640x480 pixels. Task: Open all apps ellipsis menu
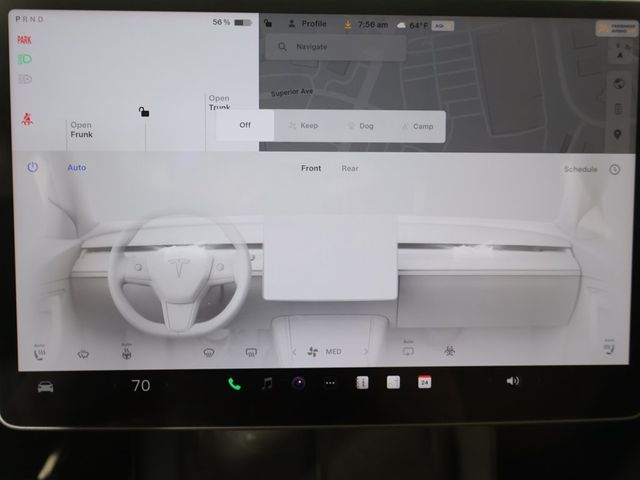click(330, 383)
